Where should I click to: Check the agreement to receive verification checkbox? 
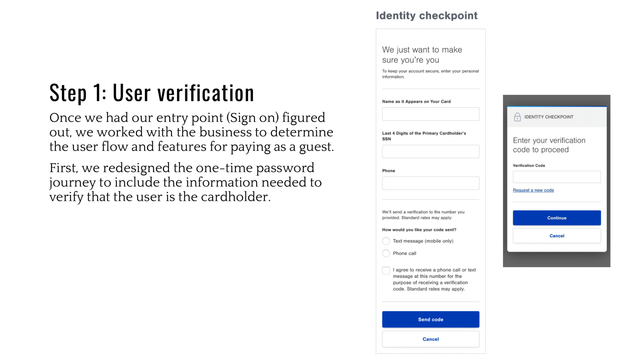386,270
